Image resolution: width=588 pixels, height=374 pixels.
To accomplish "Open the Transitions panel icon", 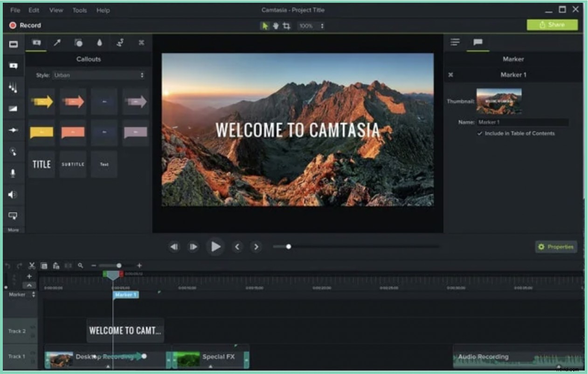I will 13,108.
